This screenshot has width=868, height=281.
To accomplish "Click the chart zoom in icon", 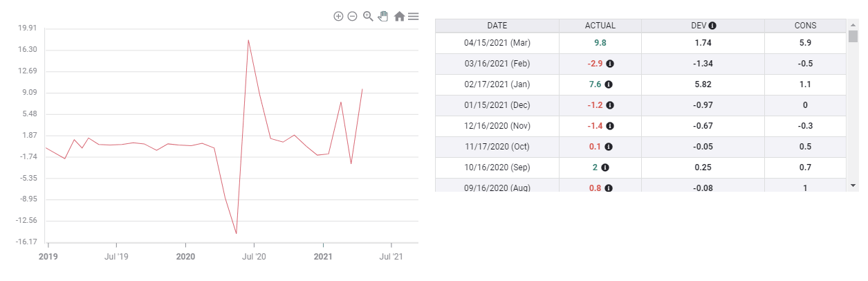I will click(338, 16).
